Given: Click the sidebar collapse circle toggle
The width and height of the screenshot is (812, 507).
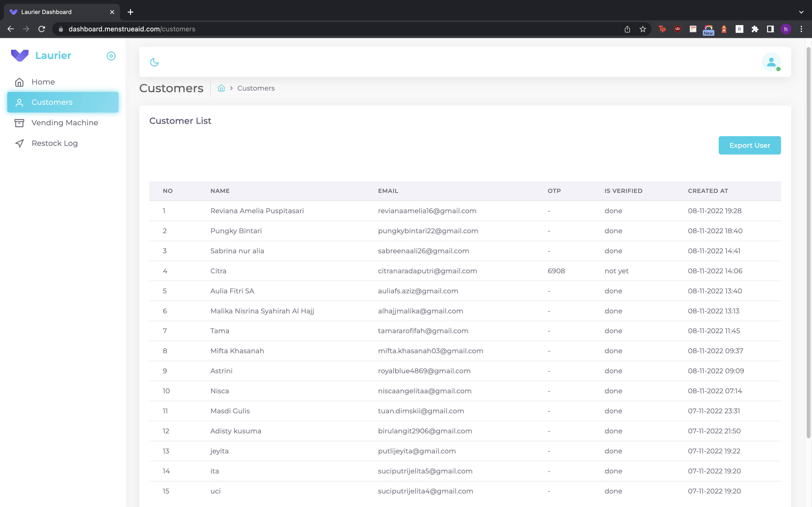Looking at the screenshot, I should 111,56.
